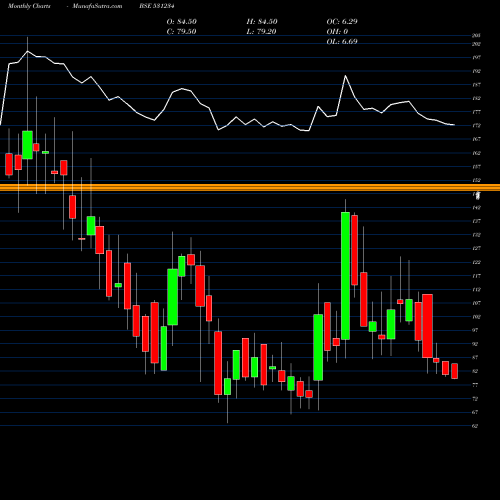Click the tallest green candlestick on the chart
This screenshot has width=500, height=500.
click(345, 276)
